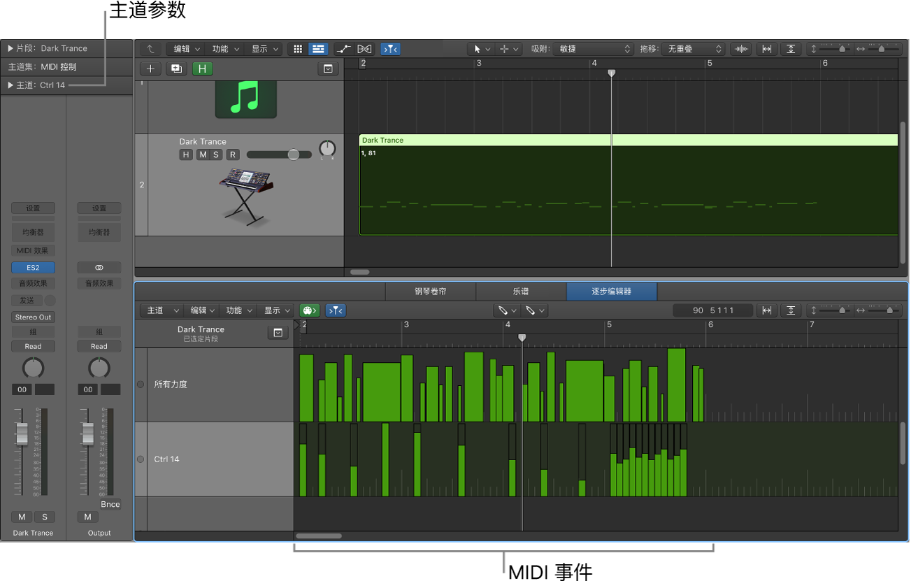Switch tracks area to list view
Image resolution: width=911 pixels, height=588 pixels.
(319, 49)
